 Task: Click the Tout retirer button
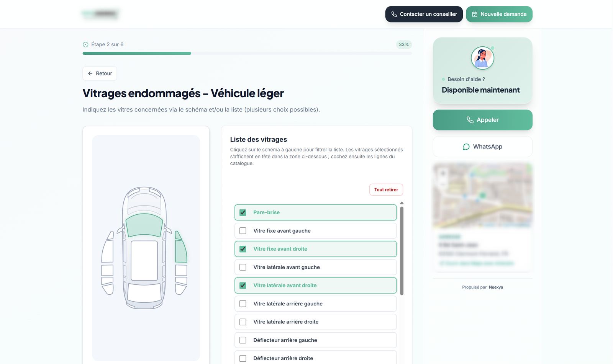[x=386, y=189]
